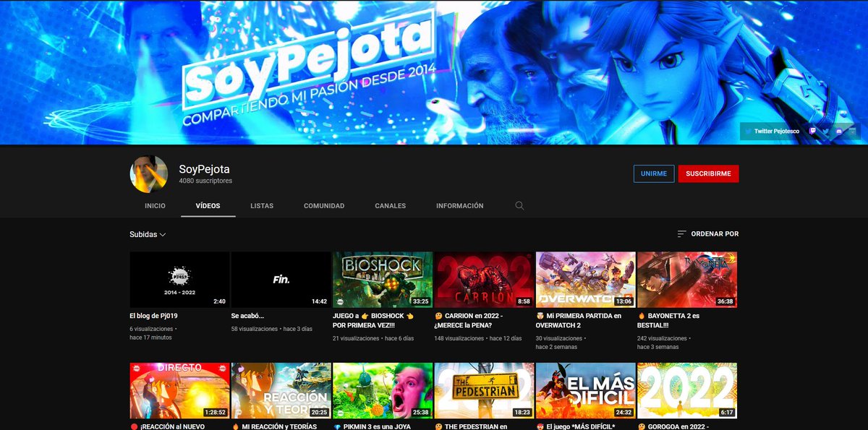Open the COMUNIDAD tab

(x=324, y=206)
